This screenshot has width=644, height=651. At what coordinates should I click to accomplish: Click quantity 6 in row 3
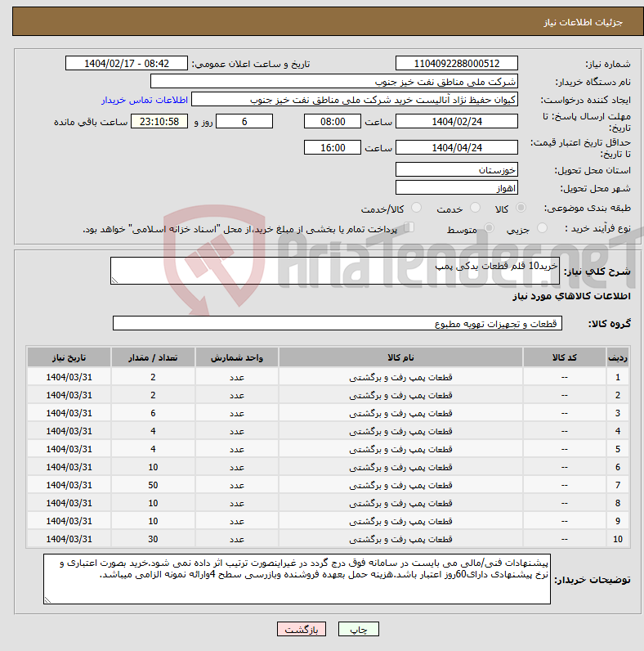click(153, 413)
